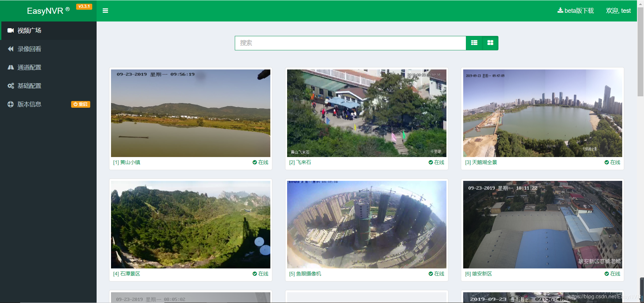Click online check icon for 石潭景区
Viewport: 644px width, 303px height.
tap(255, 274)
